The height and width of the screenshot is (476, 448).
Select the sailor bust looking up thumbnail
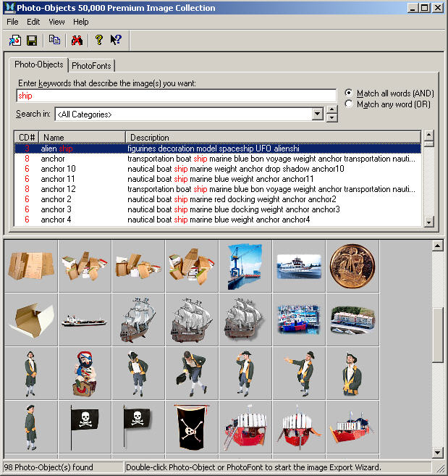coord(352,373)
